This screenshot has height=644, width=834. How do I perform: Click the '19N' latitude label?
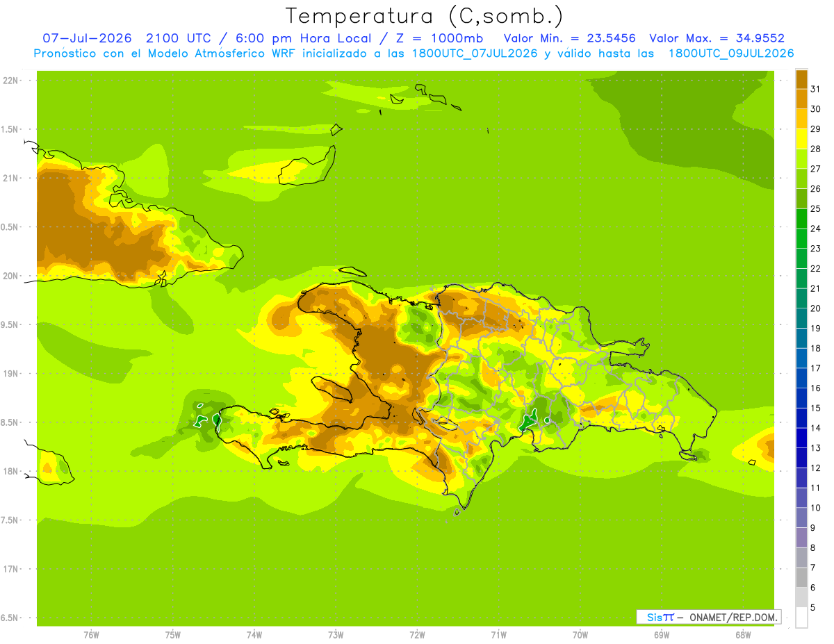(x=12, y=374)
